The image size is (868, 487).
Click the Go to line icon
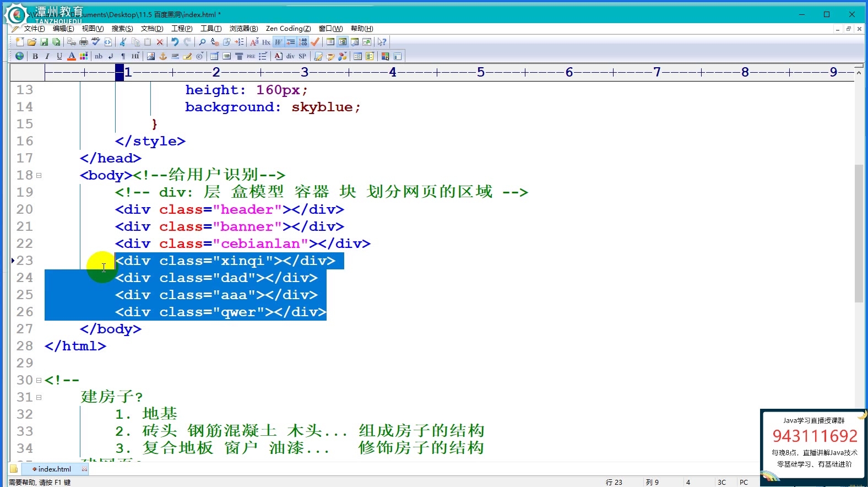pyautogui.click(x=239, y=42)
